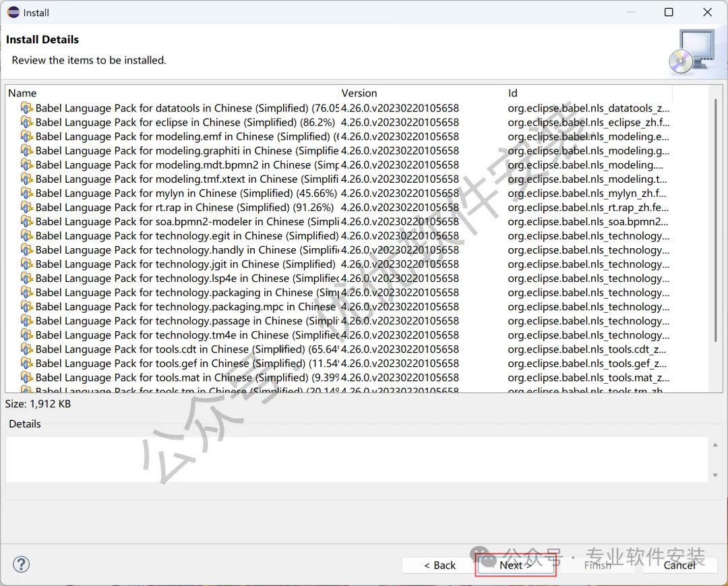Click the technology.passage pack icon
728x586 pixels.
pos(27,321)
